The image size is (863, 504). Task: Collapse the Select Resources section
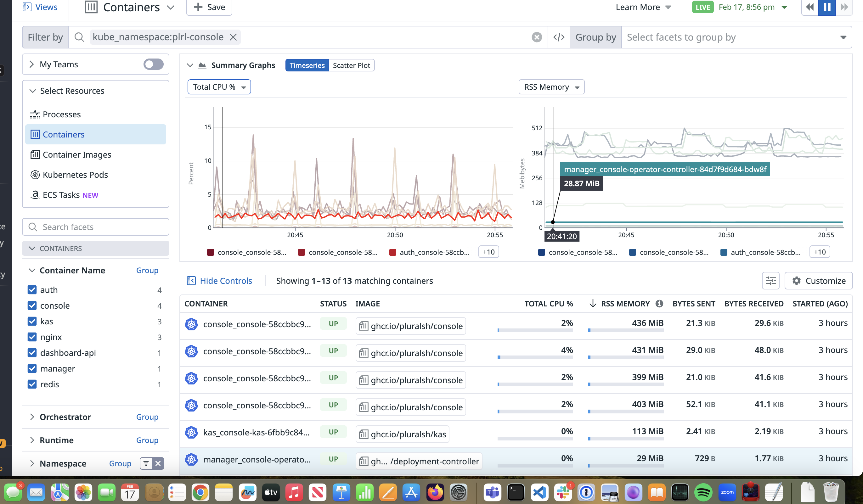click(x=32, y=91)
